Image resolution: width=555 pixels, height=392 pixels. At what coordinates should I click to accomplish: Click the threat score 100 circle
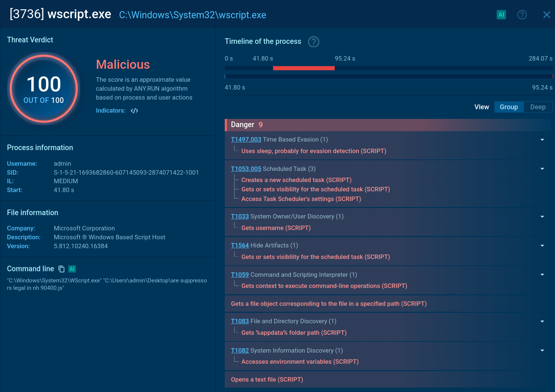[44, 89]
